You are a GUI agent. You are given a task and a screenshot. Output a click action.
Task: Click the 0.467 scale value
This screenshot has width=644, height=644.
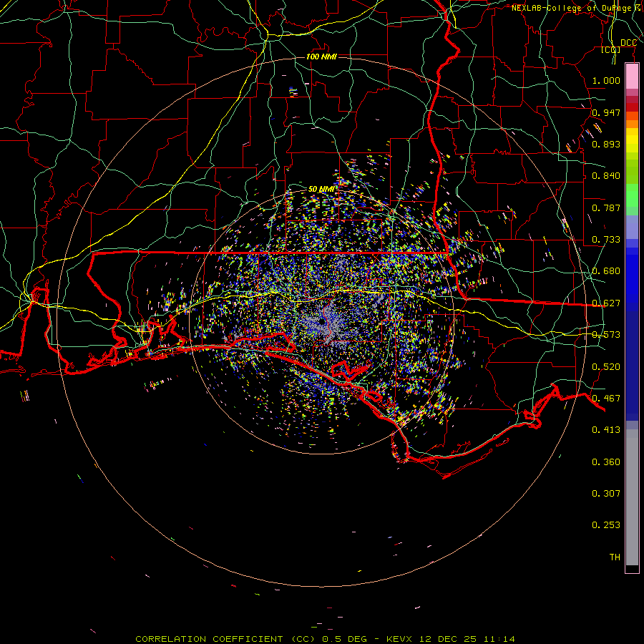point(606,399)
